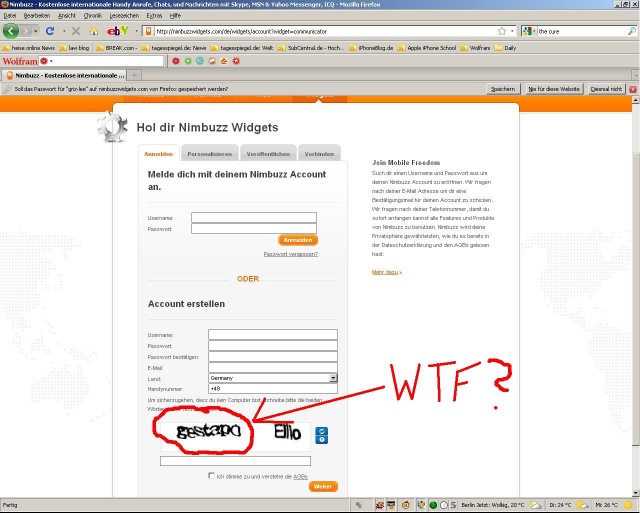Click the Speichern password button
640x513 pixels.
click(502, 89)
